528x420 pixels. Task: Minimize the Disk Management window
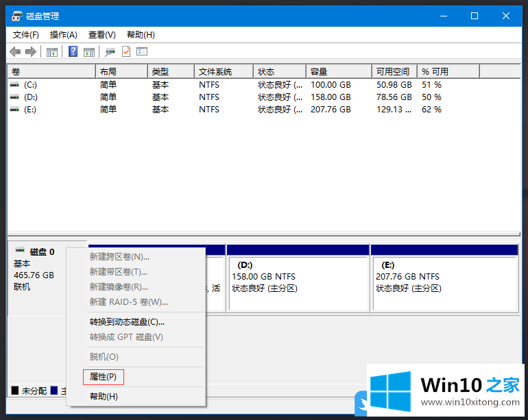click(444, 16)
